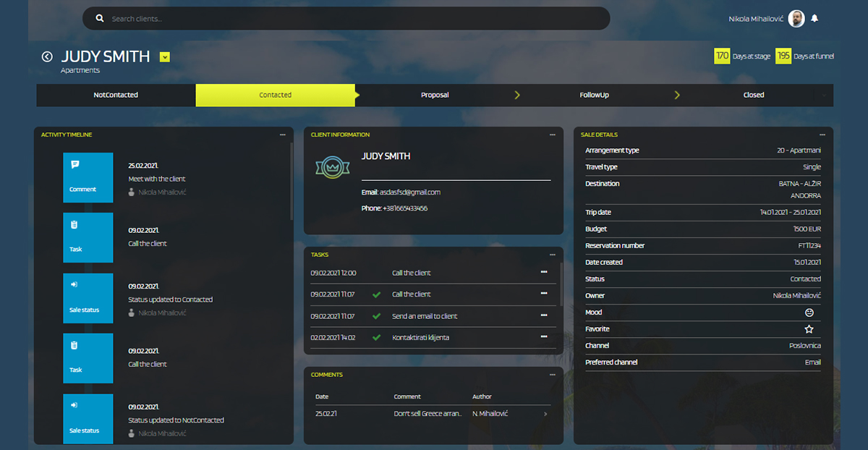Open Client Information panel options menu

point(553,135)
